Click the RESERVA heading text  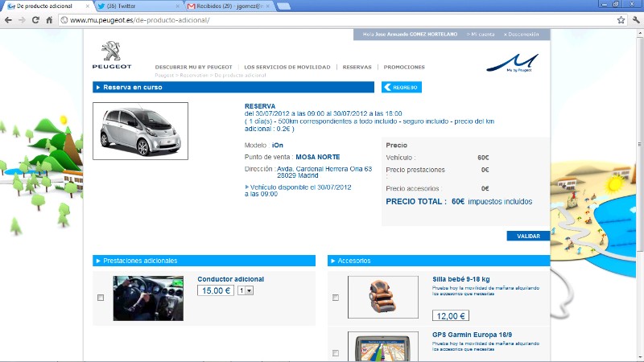tap(260, 106)
